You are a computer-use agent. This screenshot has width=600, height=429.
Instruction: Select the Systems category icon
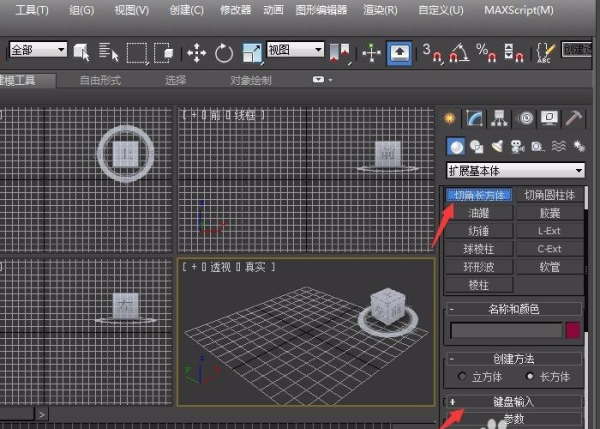point(579,147)
